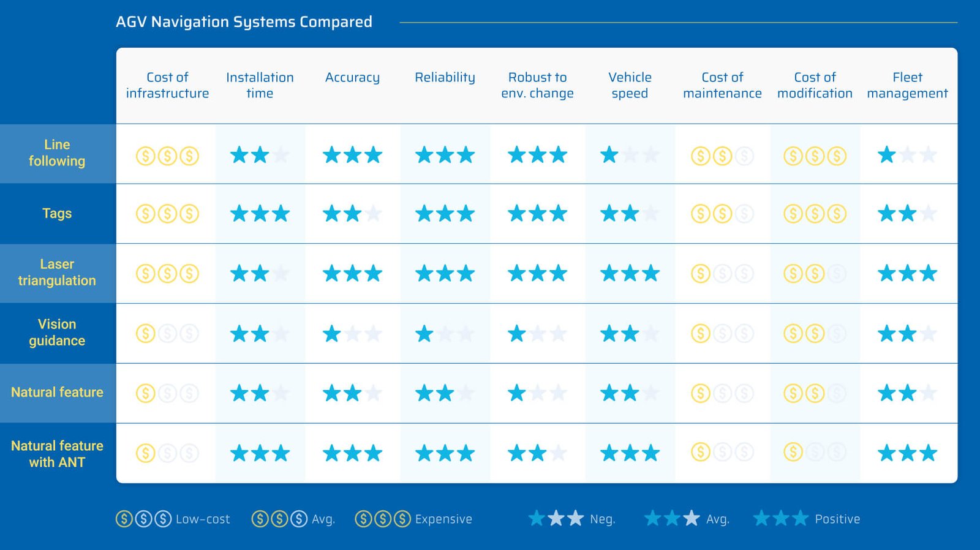Image resolution: width=980 pixels, height=550 pixels.
Task: Click the "Line following" row label
Action: [57, 153]
